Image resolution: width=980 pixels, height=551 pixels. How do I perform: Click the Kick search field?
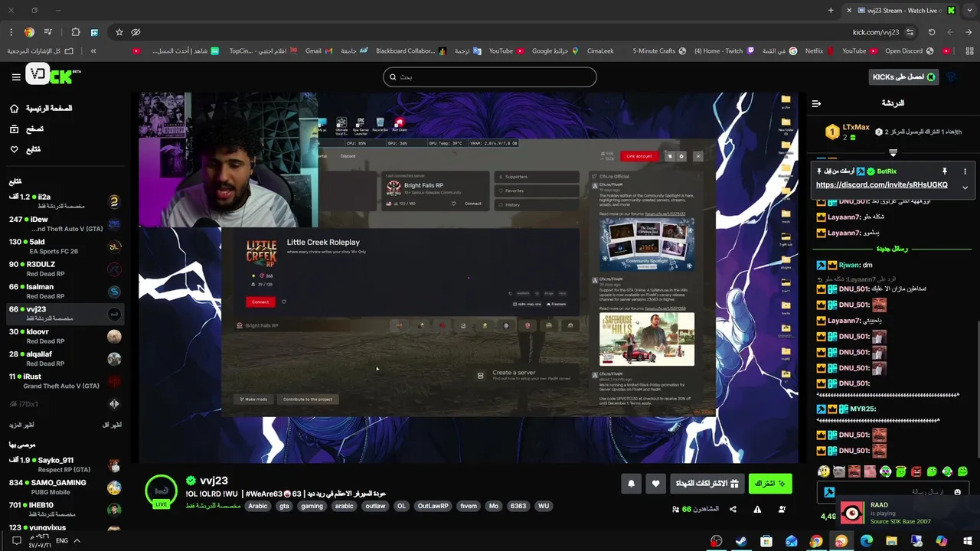point(490,77)
